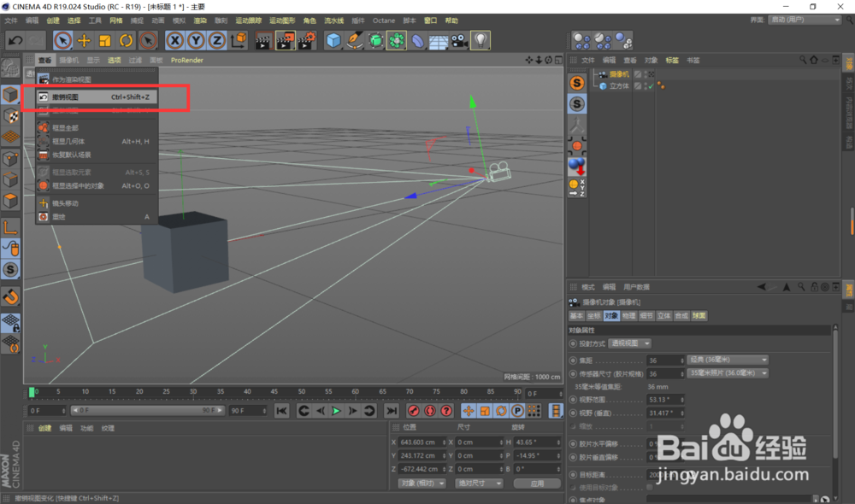This screenshot has width=855, height=504.
Task: Add a Camera object icon
Action: click(x=460, y=40)
